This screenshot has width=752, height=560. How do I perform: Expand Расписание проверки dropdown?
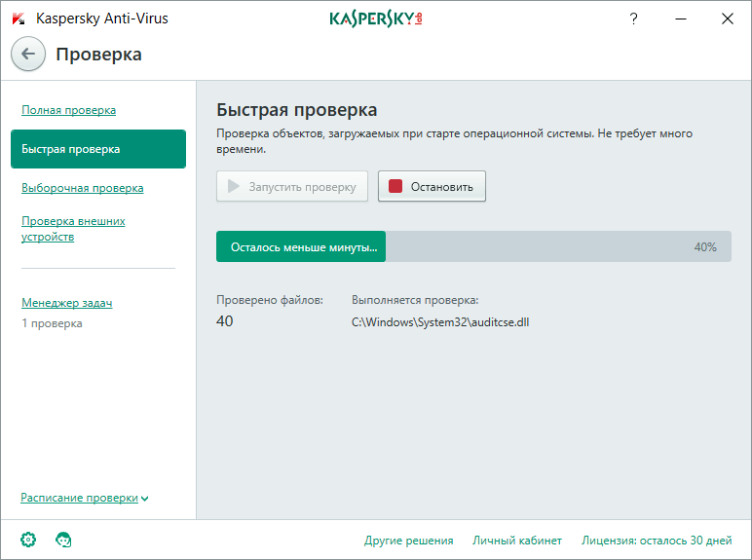[x=85, y=498]
